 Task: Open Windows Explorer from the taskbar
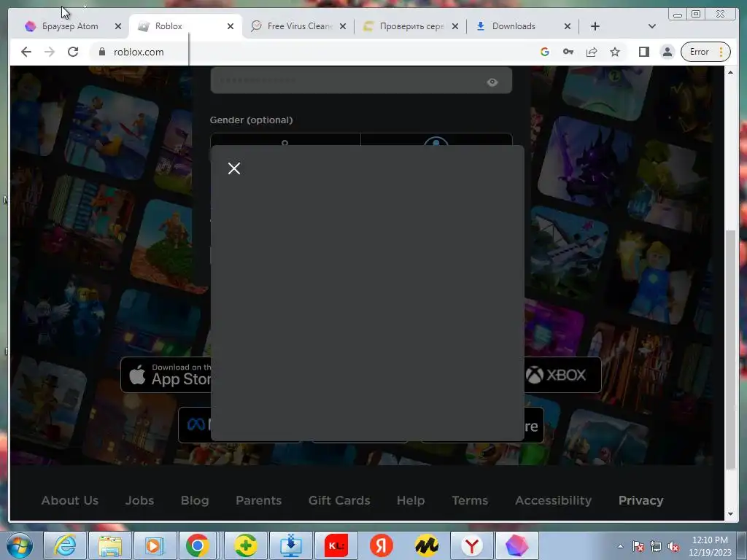coord(110,545)
